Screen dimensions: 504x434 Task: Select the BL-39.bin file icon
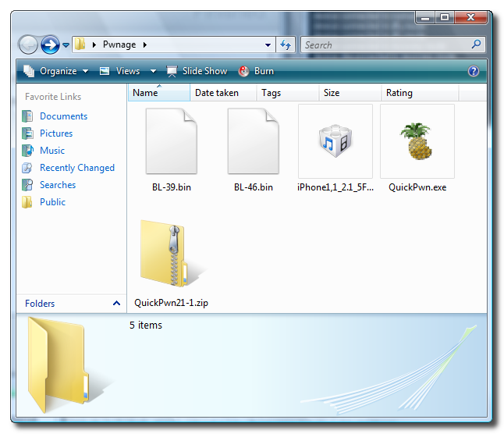(x=171, y=141)
